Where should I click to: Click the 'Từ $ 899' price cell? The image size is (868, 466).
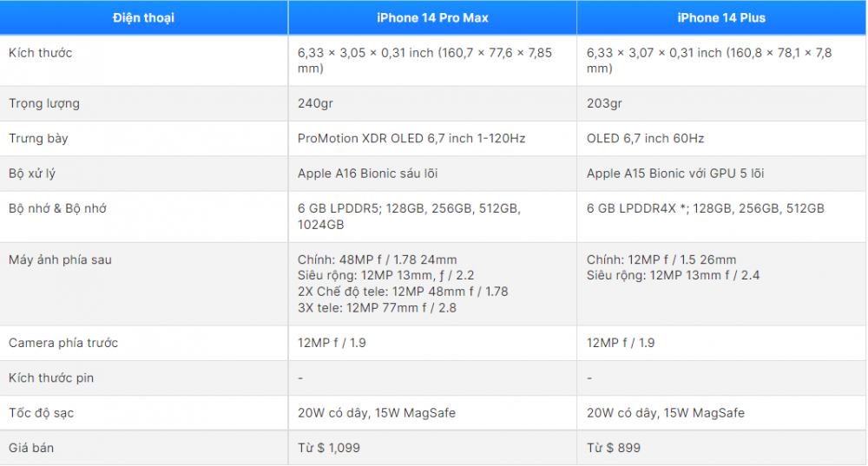721,448
